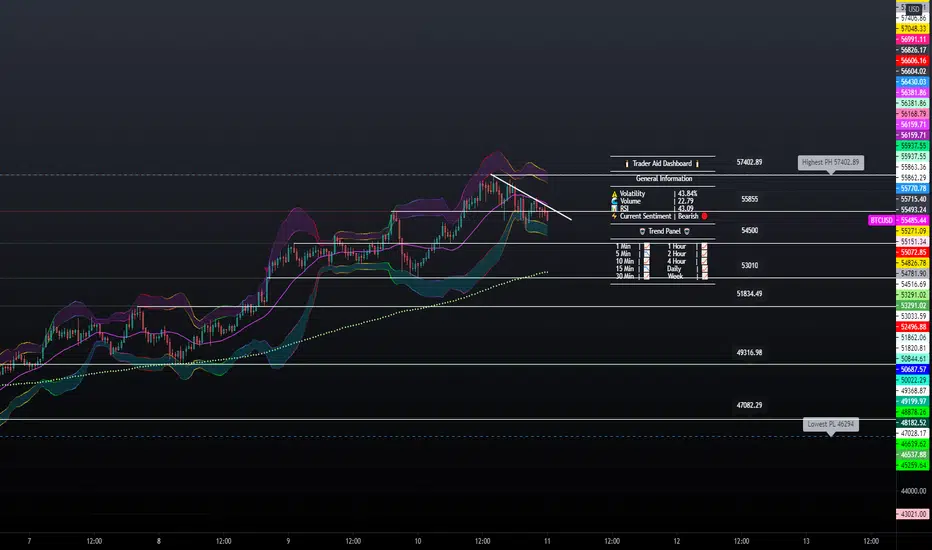Click the red 52496.88 price tag

click(x=913, y=327)
